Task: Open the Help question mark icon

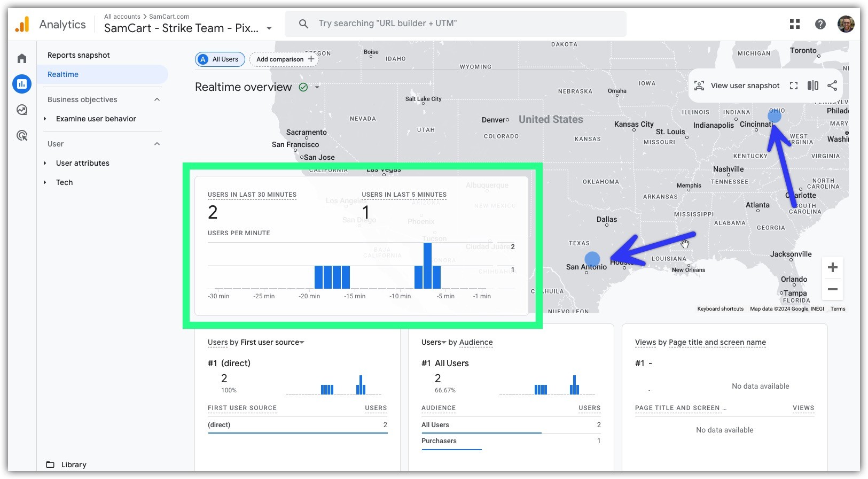Action: pos(820,24)
